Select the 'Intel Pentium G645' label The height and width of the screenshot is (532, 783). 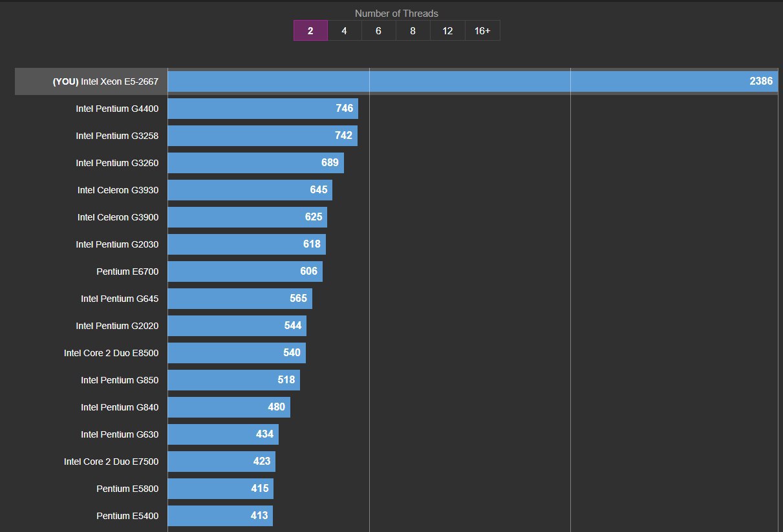click(120, 299)
